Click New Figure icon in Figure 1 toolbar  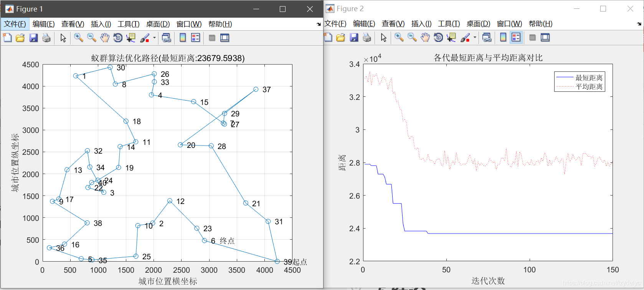[7, 38]
